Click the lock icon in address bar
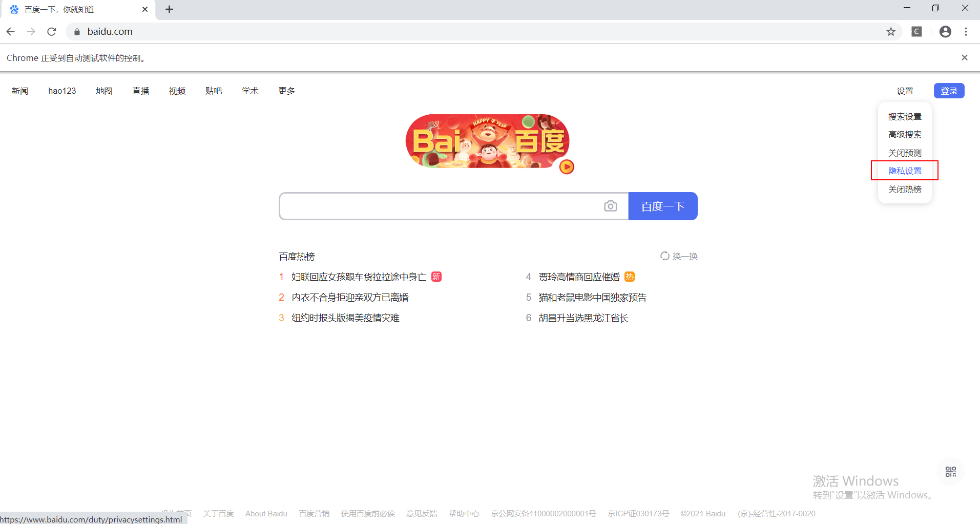Viewport: 980px width, 524px height. [77, 32]
